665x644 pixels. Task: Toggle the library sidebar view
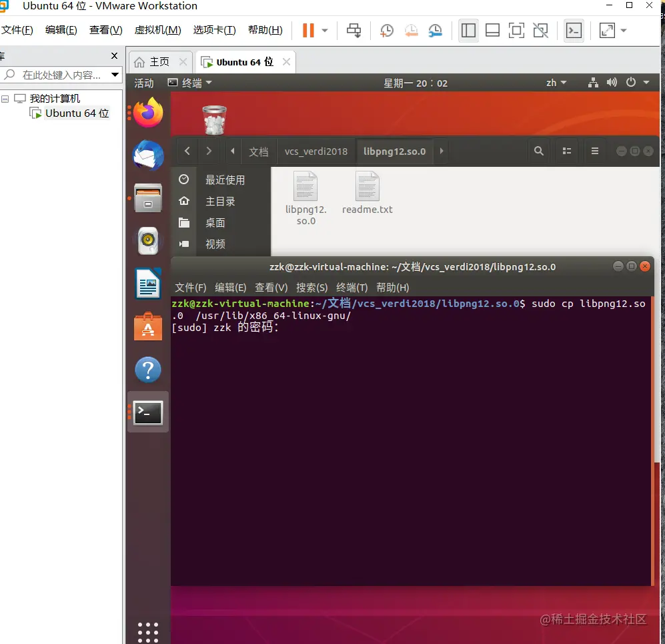(468, 30)
